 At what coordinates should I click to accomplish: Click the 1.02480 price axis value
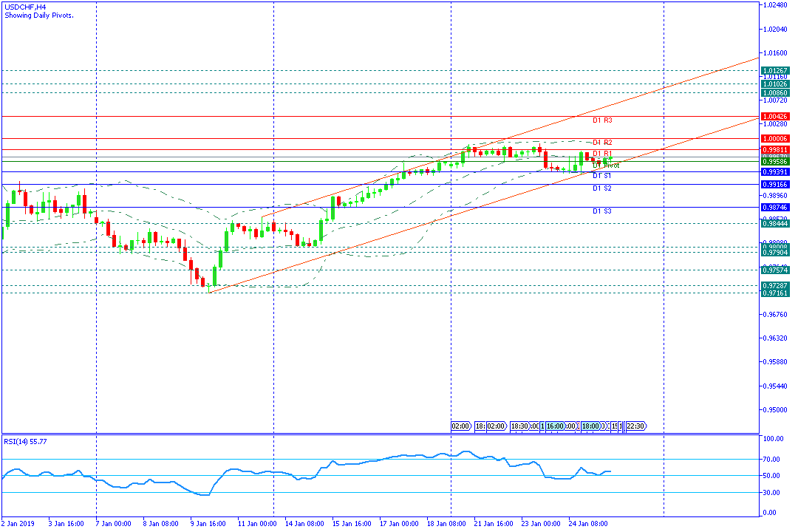775,5
